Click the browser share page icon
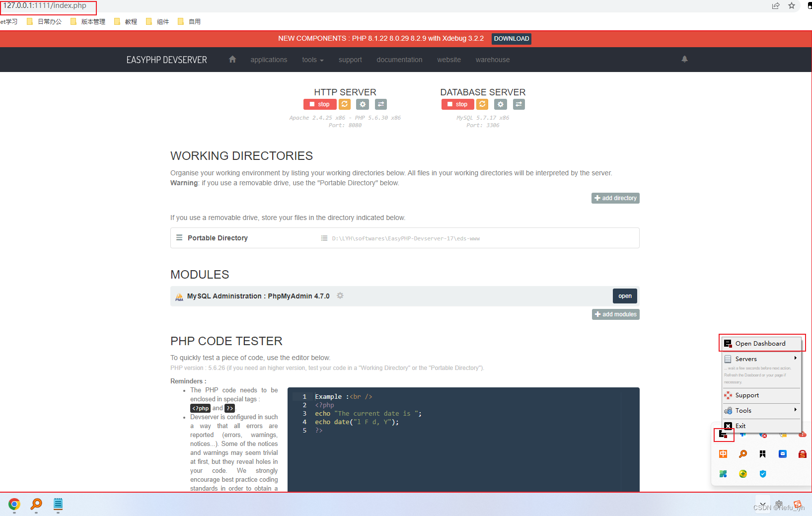This screenshot has width=812, height=516. pyautogui.click(x=776, y=6)
